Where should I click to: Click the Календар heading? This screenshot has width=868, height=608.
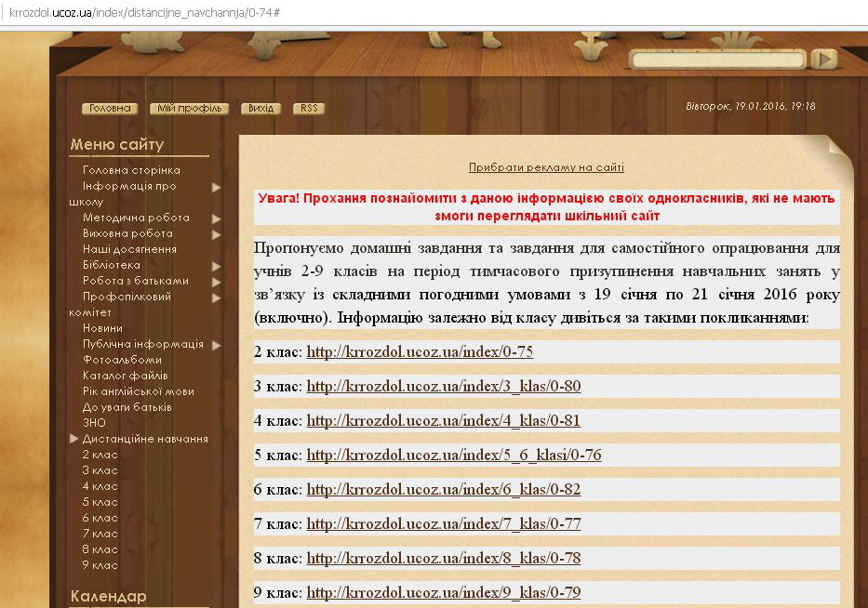coord(109,597)
